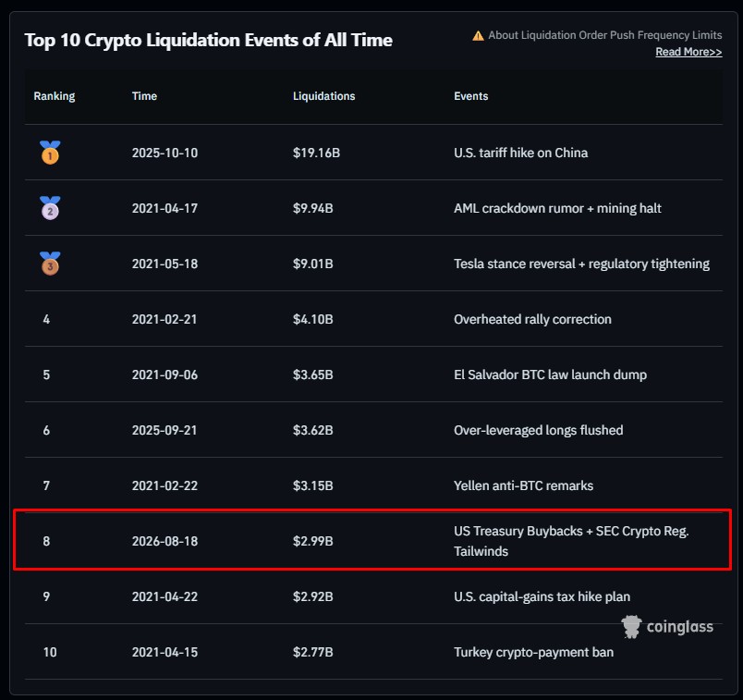Click the coinglass logo watermark
This screenshot has height=700, width=743.
(666, 627)
